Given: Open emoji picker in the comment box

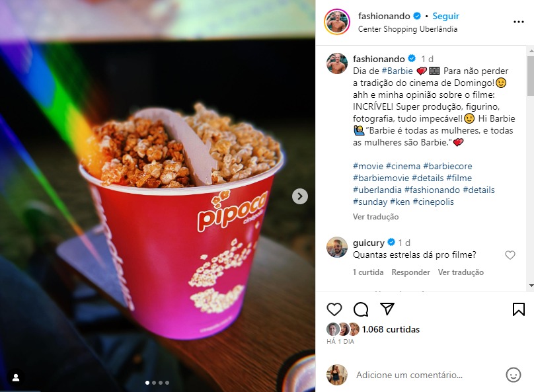Looking at the screenshot, I should (x=514, y=375).
